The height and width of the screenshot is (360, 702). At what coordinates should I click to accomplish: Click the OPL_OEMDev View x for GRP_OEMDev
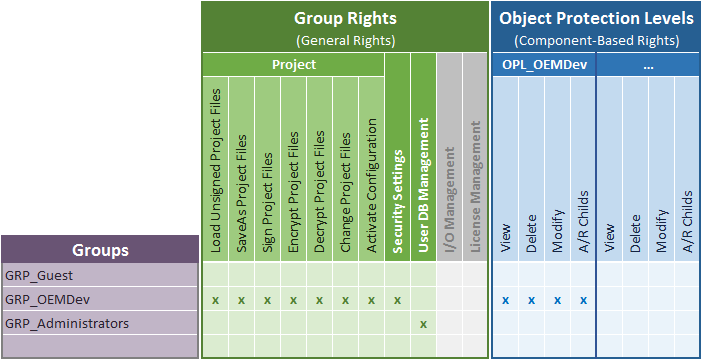505,300
